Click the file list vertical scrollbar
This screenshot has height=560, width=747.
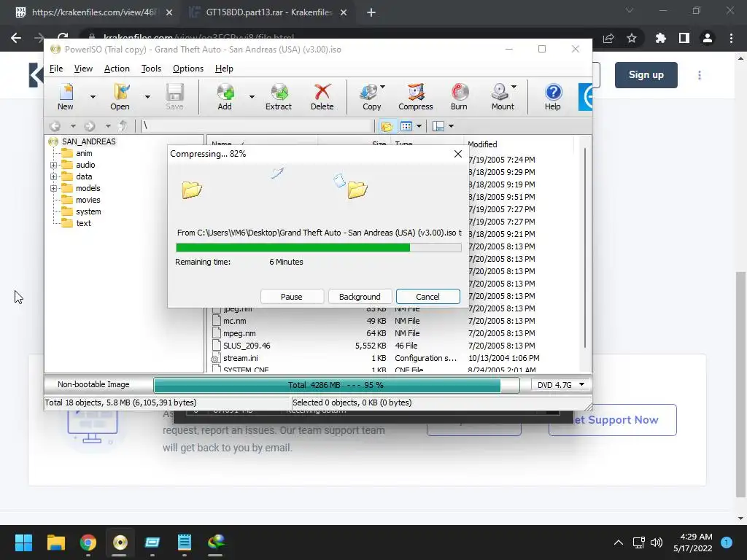click(584, 248)
